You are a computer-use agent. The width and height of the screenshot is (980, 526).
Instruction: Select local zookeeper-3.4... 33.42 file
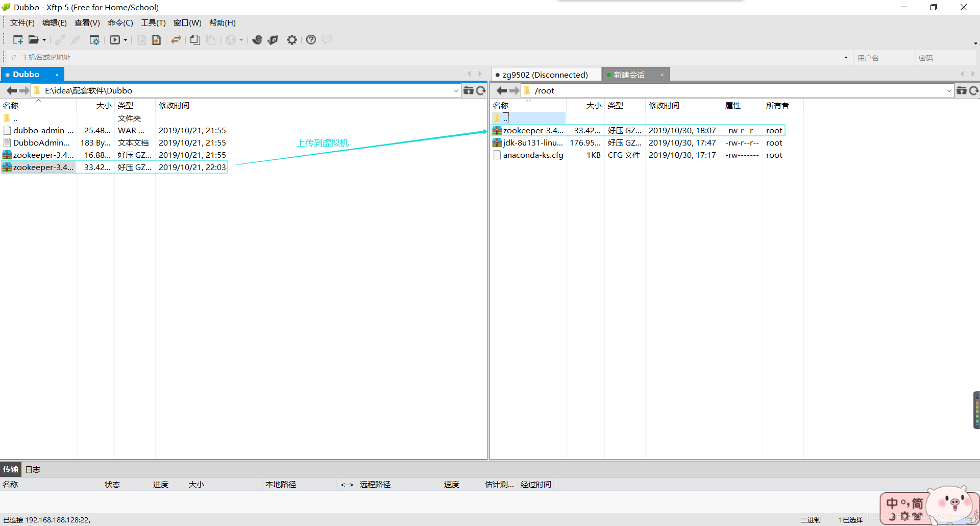(x=114, y=168)
